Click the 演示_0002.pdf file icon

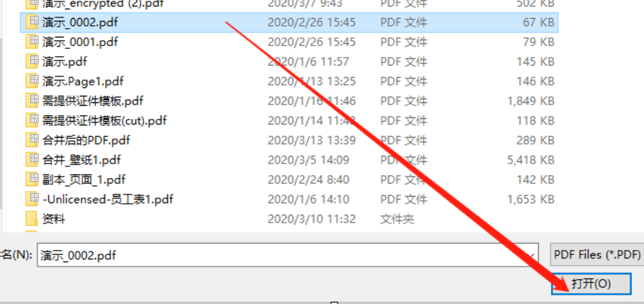tap(32, 22)
